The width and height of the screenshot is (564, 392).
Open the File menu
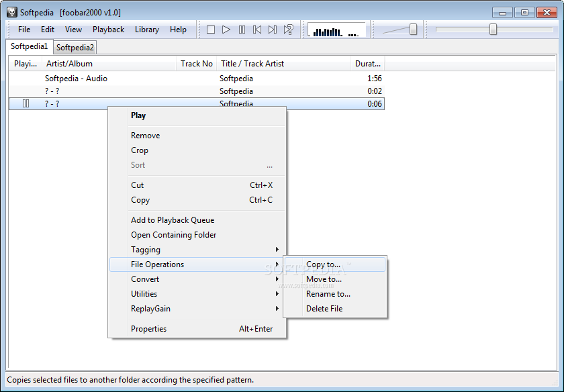coord(24,30)
